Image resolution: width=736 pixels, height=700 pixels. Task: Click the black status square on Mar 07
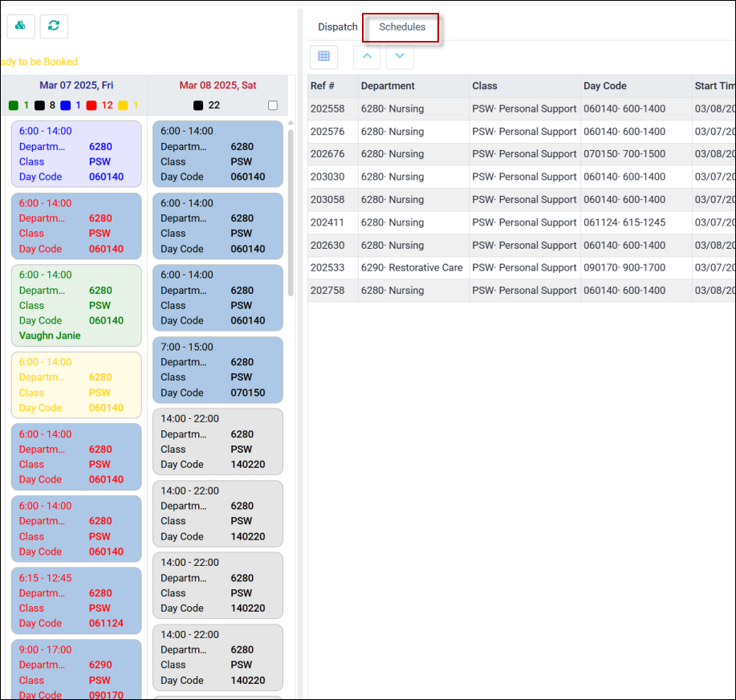(x=39, y=106)
